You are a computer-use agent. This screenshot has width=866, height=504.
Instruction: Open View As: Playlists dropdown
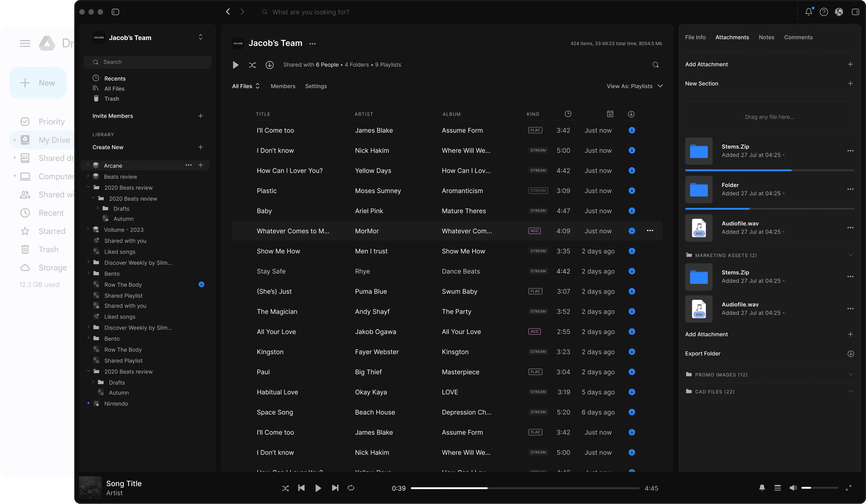(634, 86)
